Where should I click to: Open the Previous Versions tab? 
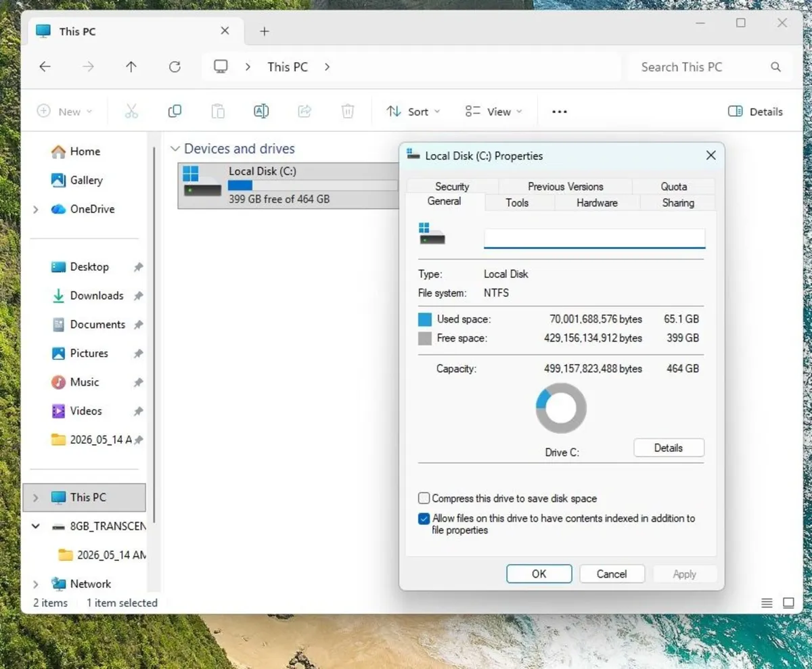tap(566, 186)
